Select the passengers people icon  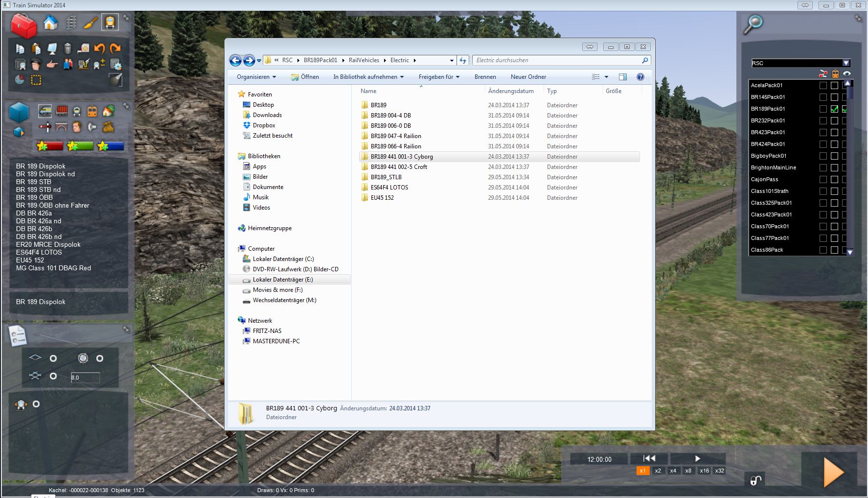68,64
